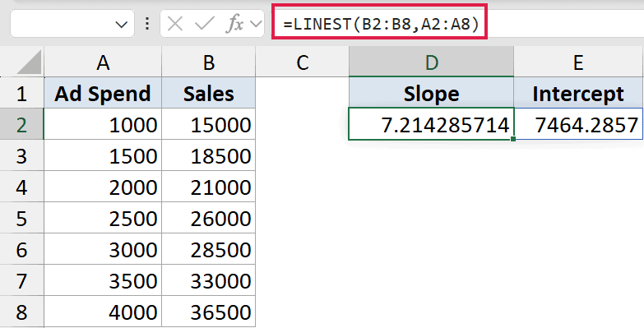The image size is (644, 328).
Task: Select the intercept value 7464.2857 cell
Action: (x=578, y=124)
